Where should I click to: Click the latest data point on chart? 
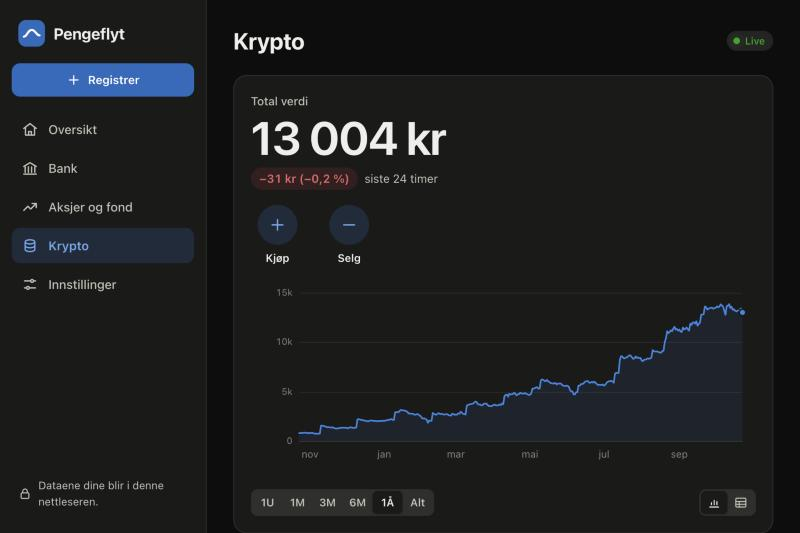click(742, 312)
